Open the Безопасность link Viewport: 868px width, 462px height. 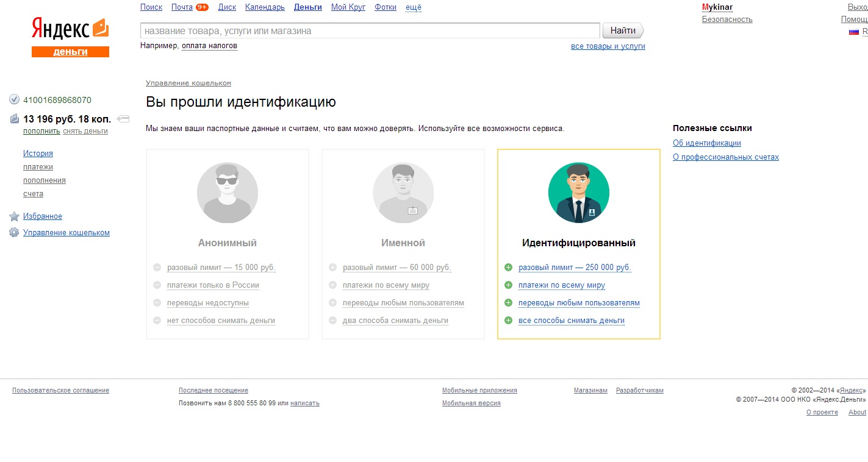click(x=727, y=20)
